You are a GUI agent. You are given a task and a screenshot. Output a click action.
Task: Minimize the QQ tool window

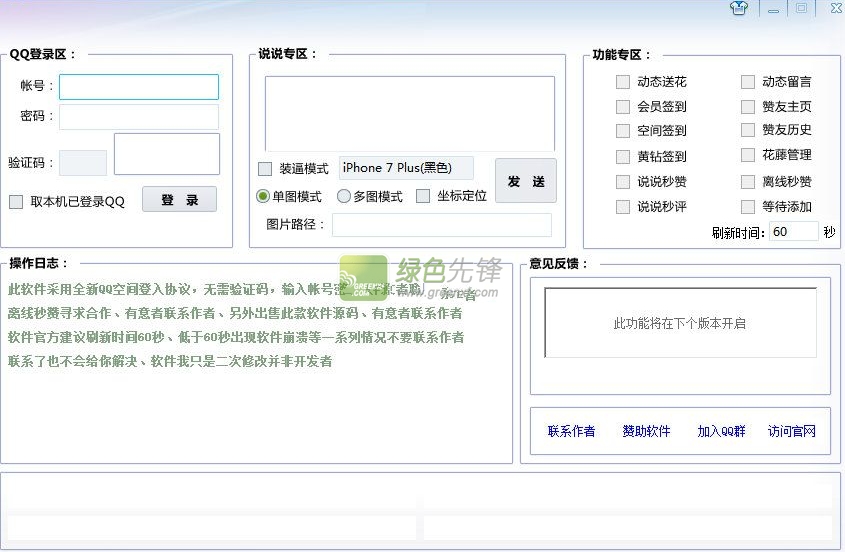tap(774, 9)
